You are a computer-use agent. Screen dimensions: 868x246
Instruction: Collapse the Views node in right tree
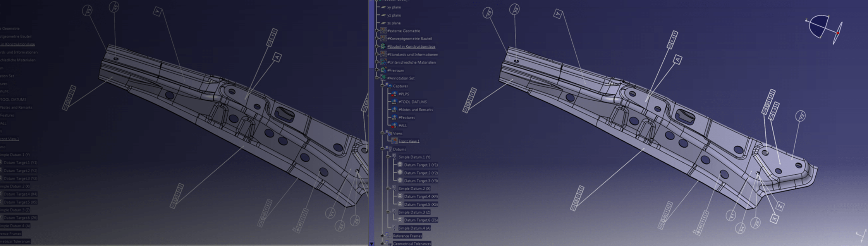click(382, 133)
